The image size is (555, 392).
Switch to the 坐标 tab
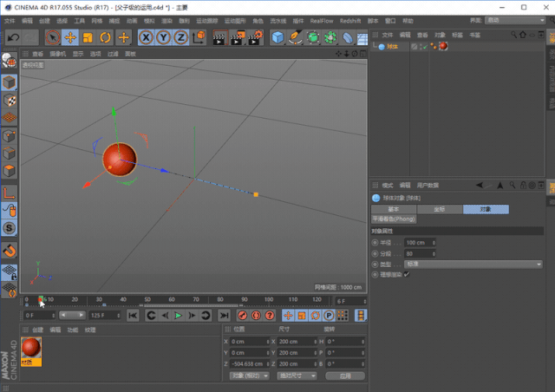point(440,209)
